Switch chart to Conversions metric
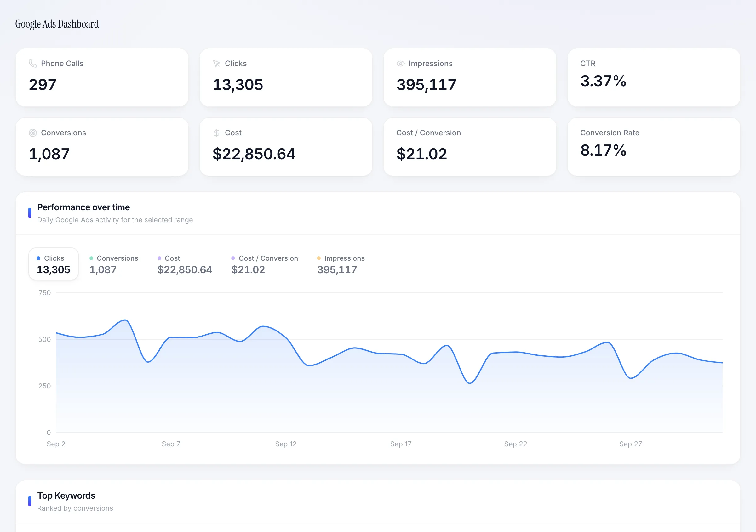Screen dimensions: 756x532 point(114,264)
